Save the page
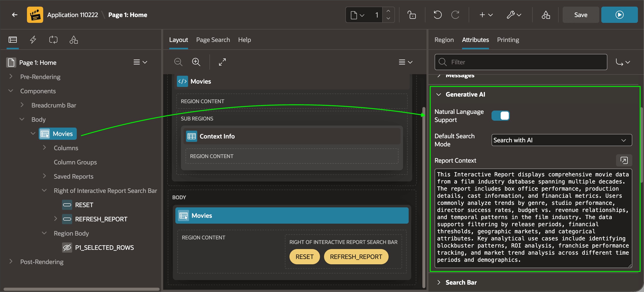The height and width of the screenshot is (292, 644). 581,15
